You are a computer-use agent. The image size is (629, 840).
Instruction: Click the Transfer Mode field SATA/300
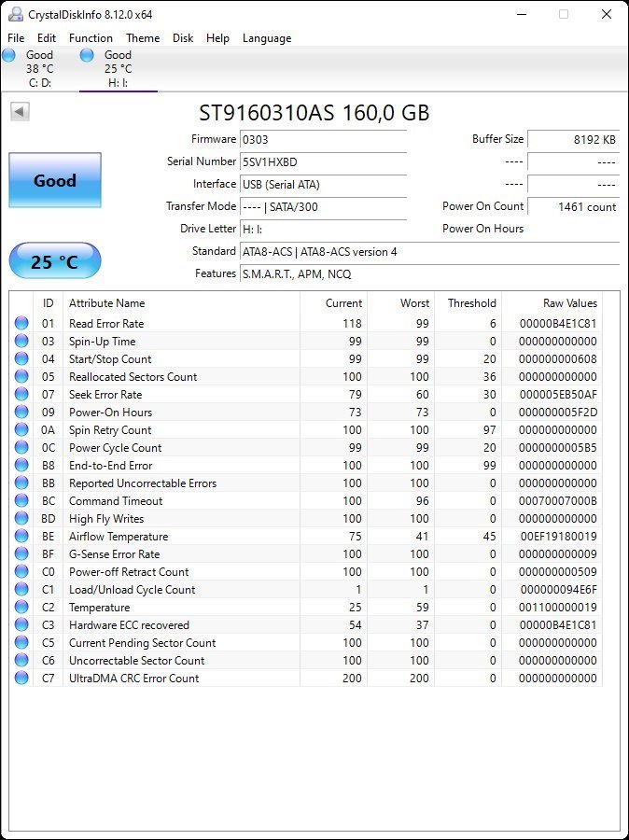coord(323,207)
